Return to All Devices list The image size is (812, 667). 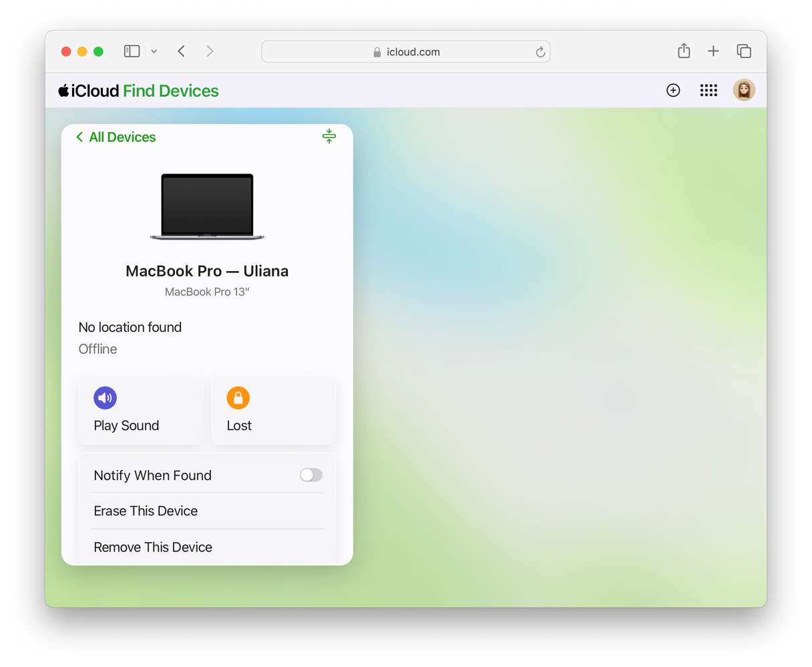116,137
